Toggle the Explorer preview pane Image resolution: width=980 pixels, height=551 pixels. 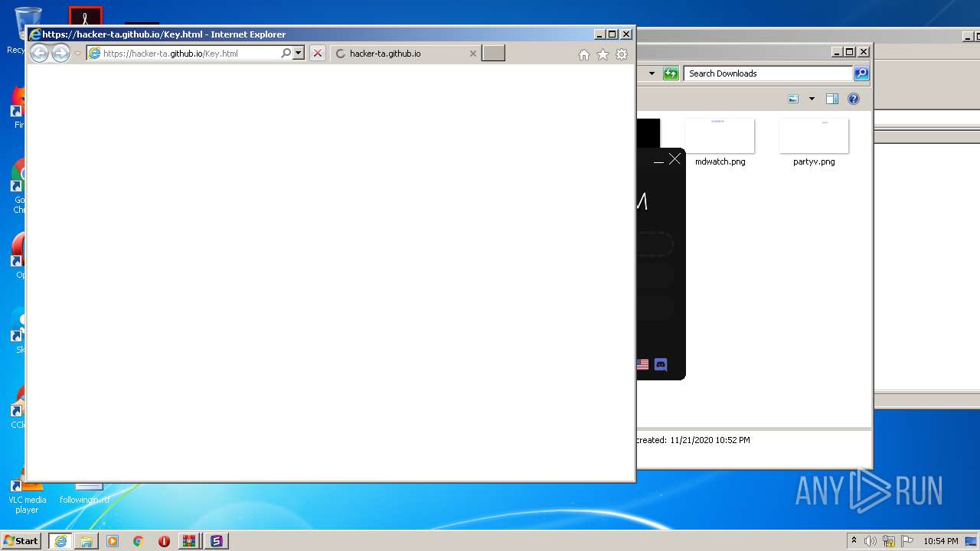[832, 99]
